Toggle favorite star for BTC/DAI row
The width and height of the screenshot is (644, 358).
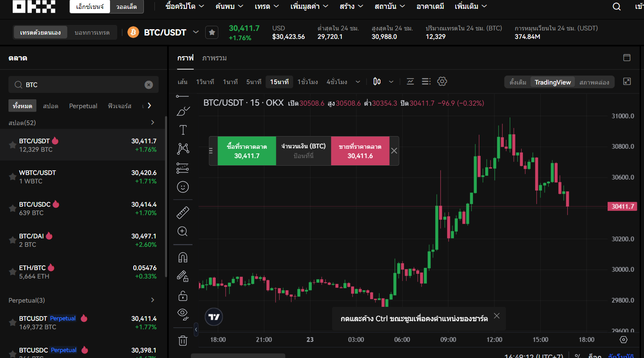[13, 240]
